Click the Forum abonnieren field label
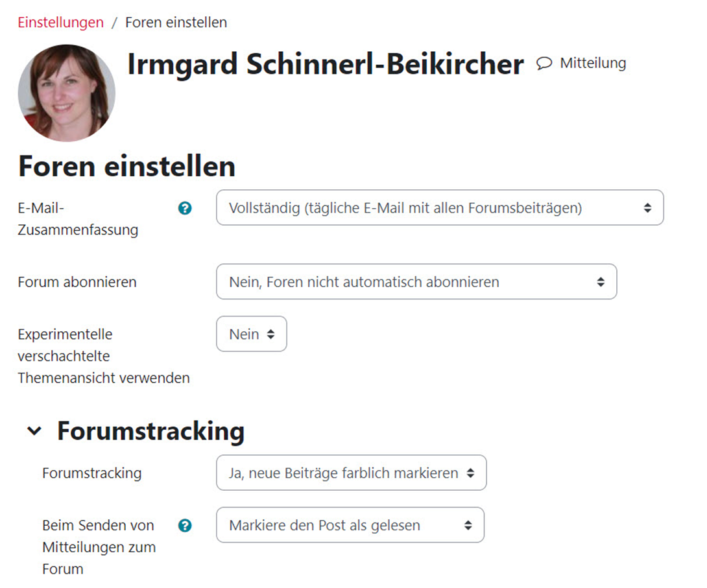The image size is (707, 588). (x=77, y=282)
